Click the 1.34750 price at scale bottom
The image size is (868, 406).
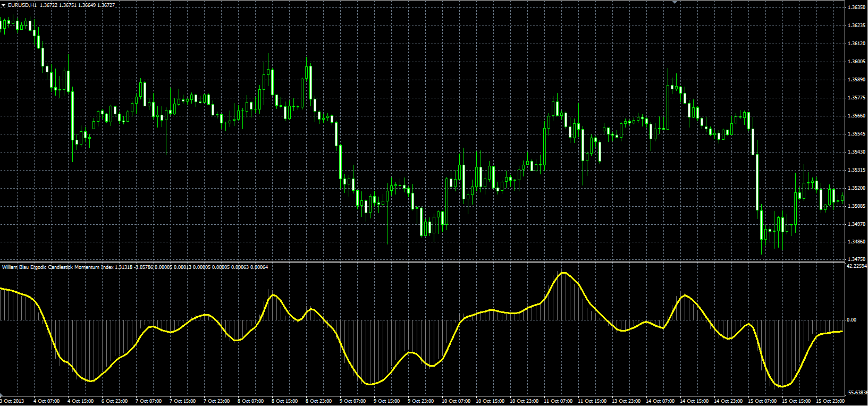tap(855, 259)
